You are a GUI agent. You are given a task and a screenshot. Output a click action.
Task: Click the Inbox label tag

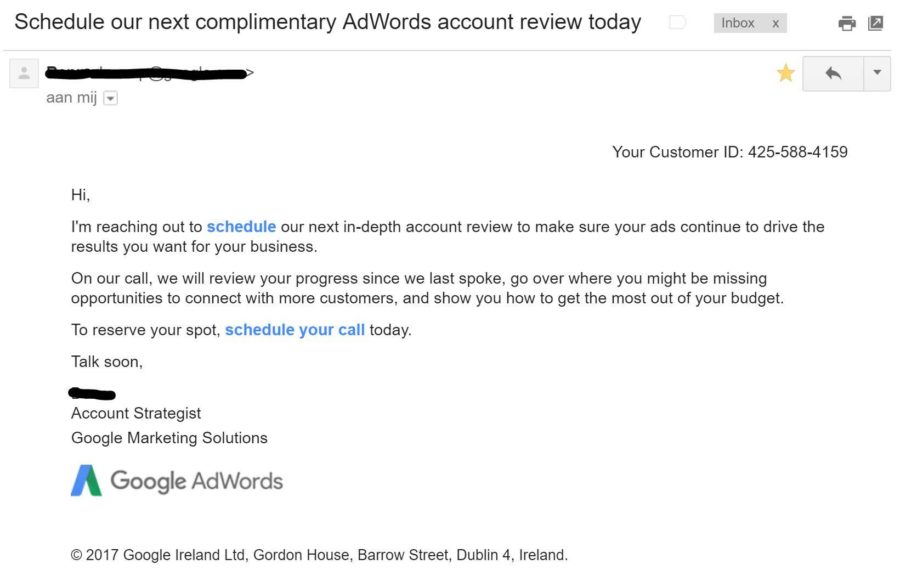tap(738, 23)
